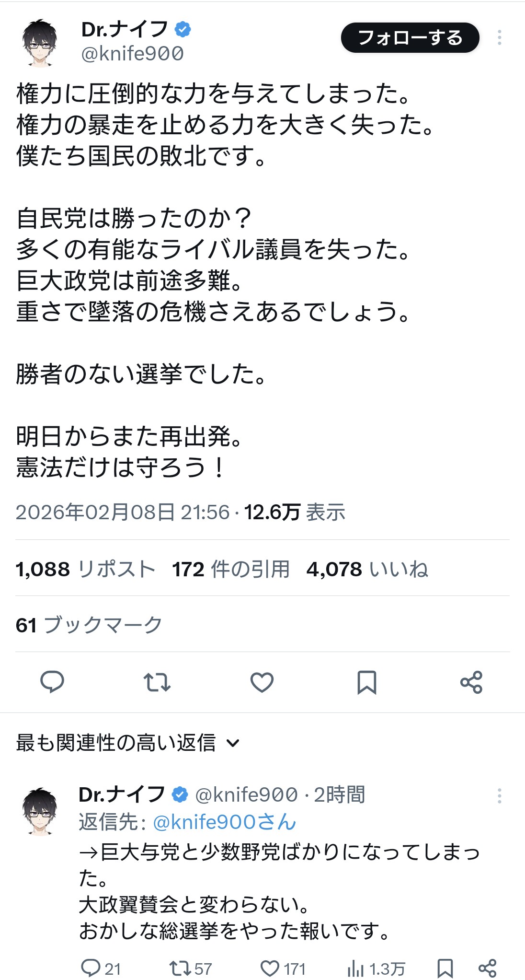The width and height of the screenshot is (525, 980).
Task: Like the main post with the heart icon
Action: pos(262,682)
